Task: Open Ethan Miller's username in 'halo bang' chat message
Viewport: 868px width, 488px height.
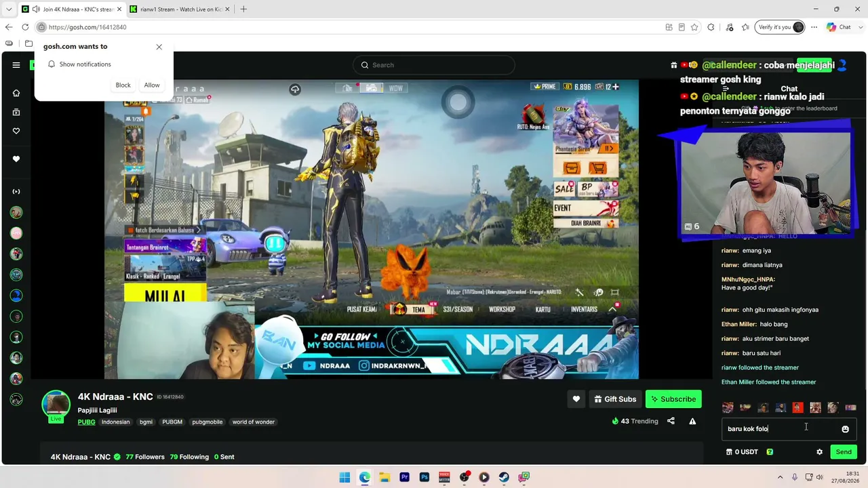Action: tap(739, 324)
